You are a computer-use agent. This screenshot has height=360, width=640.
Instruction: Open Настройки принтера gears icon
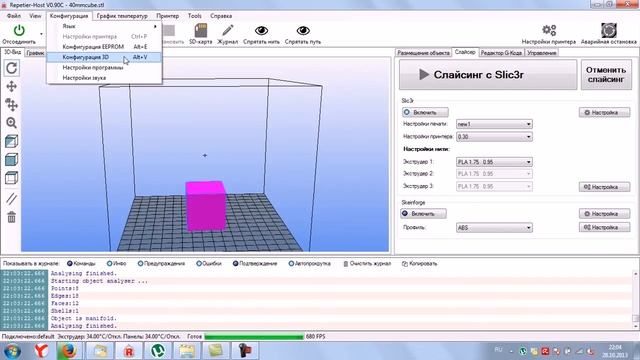[549, 30]
